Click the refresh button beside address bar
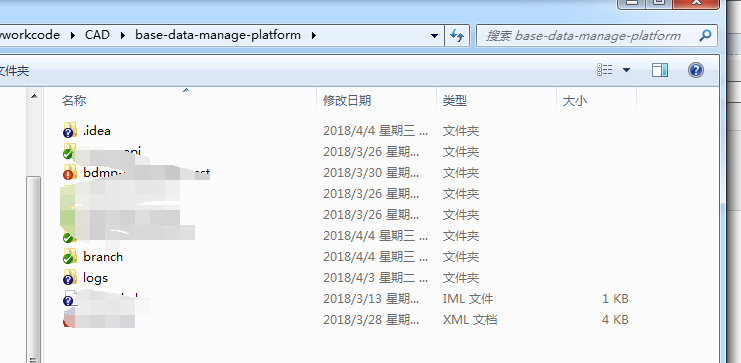 click(x=457, y=35)
